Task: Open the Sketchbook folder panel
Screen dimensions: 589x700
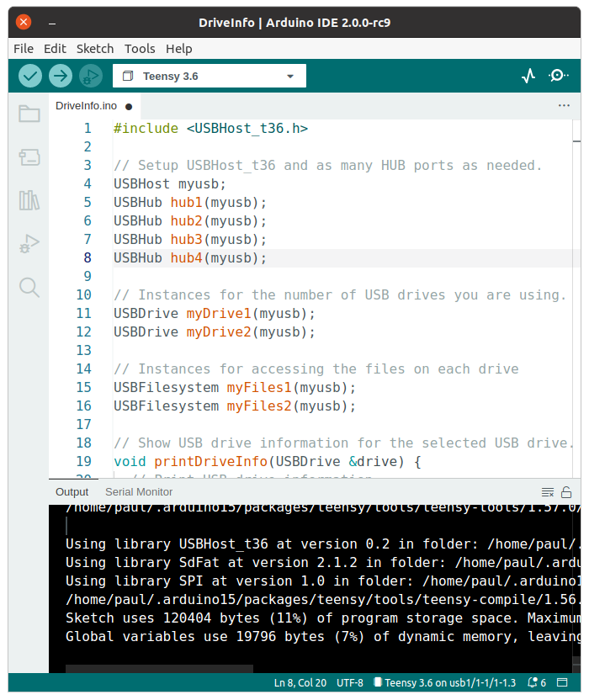Action: pos(29,114)
